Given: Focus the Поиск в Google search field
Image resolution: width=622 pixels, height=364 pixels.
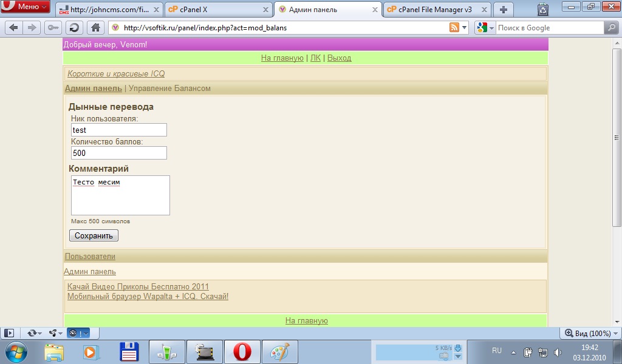Looking at the screenshot, I should pyautogui.click(x=549, y=28).
